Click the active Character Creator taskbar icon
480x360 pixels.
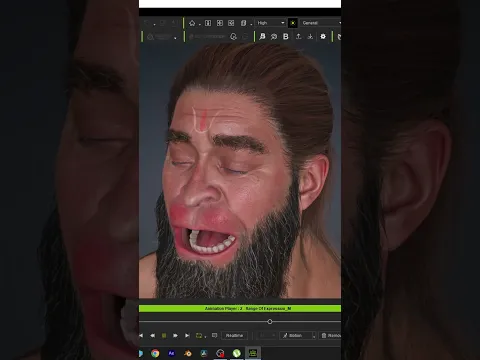pyautogui.click(x=253, y=353)
